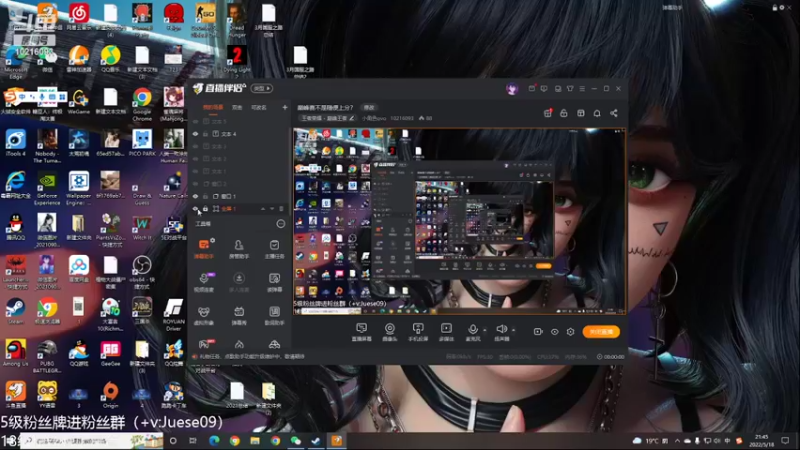Select the GeForce Experience desktop shortcut
The height and width of the screenshot is (450, 800).
click(47, 189)
